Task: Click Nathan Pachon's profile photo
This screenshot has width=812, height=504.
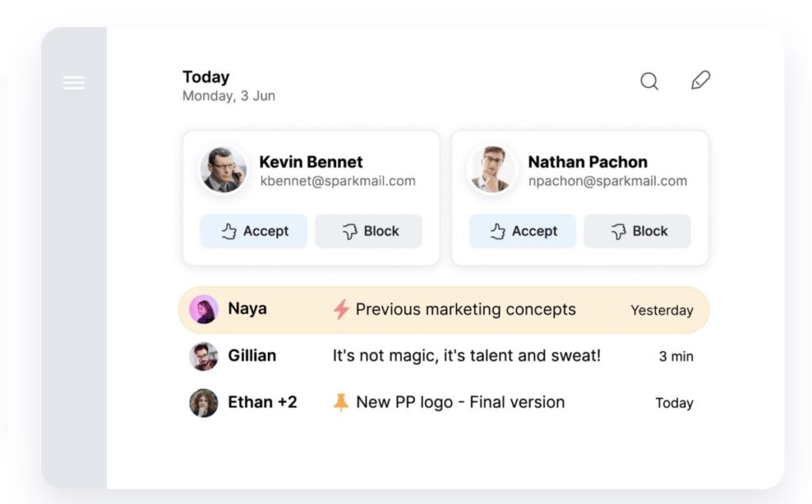Action: click(492, 170)
